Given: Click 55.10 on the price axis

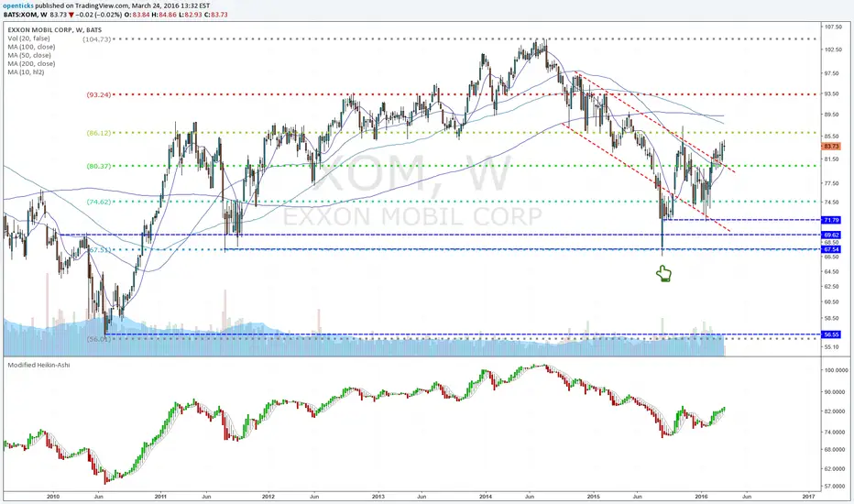Looking at the screenshot, I should tap(832, 346).
